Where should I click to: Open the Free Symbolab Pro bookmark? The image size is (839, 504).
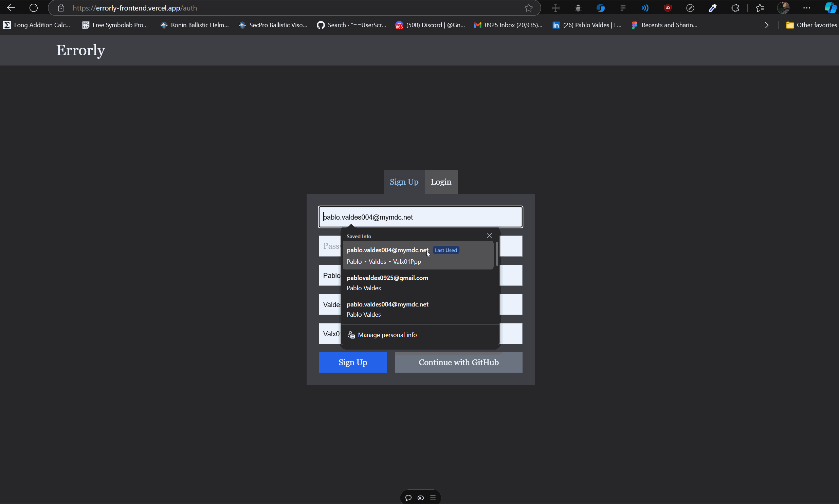pyautogui.click(x=115, y=25)
